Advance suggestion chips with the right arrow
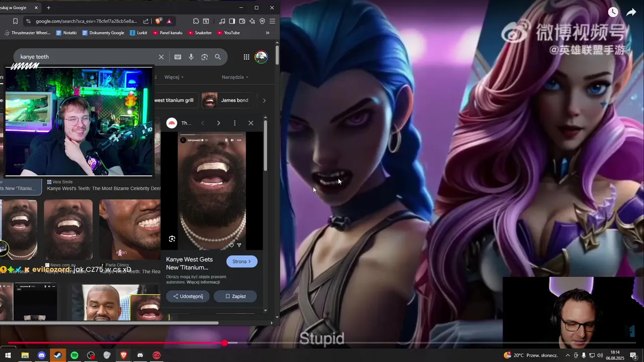This screenshot has width=644, height=362. (x=264, y=100)
